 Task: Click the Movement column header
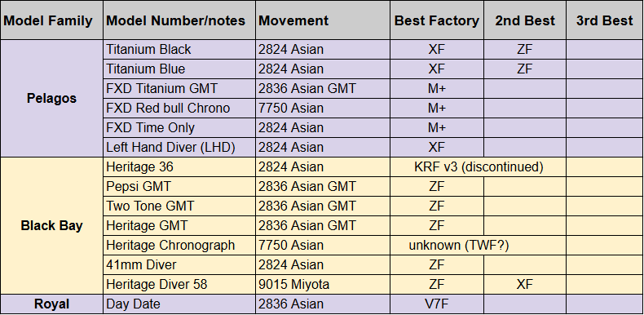[323, 20]
